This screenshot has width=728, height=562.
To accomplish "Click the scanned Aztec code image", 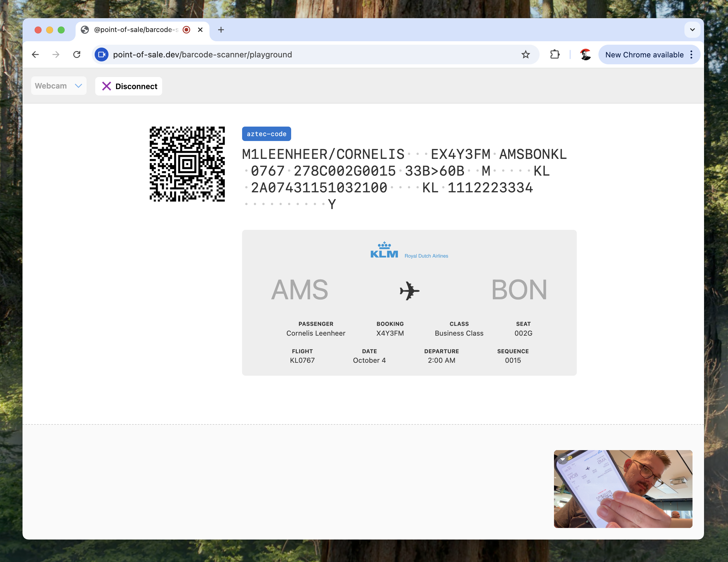I will click(187, 164).
